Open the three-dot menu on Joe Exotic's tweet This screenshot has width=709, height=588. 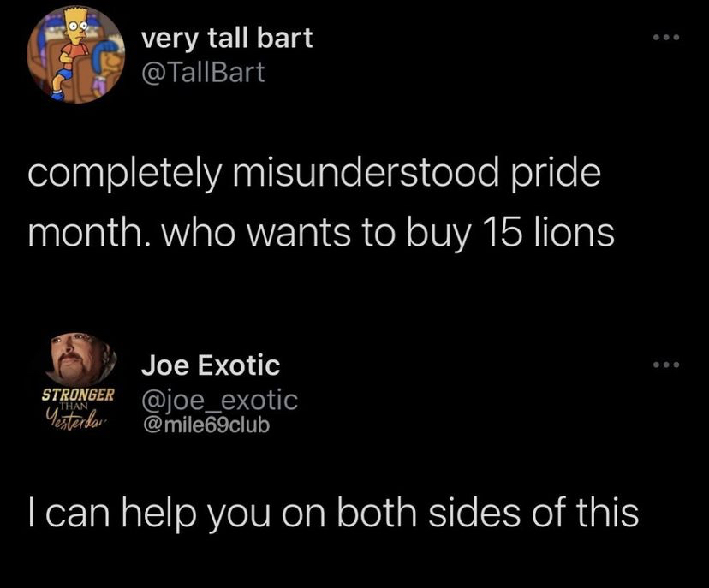pyautogui.click(x=666, y=365)
